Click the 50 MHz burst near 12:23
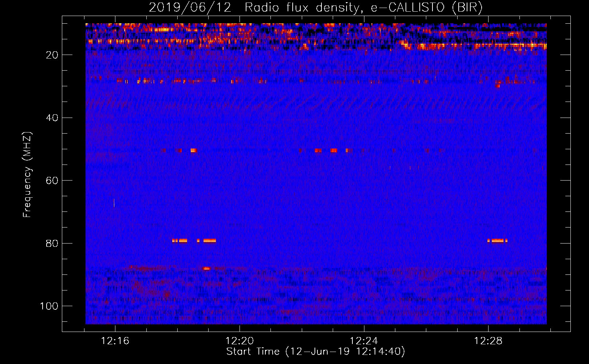589x364 pixels. click(x=333, y=150)
